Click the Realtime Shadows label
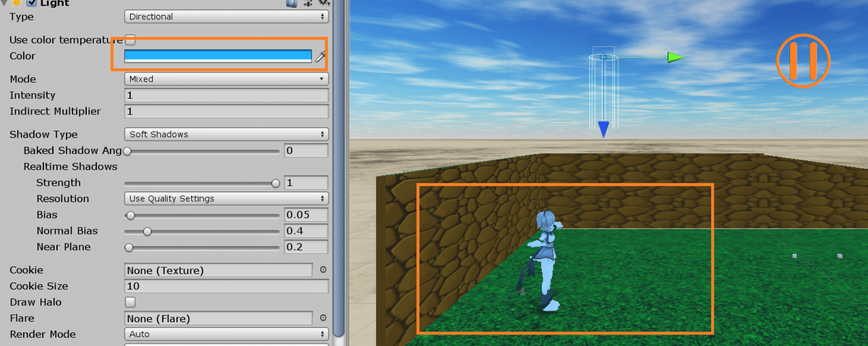 point(70,166)
